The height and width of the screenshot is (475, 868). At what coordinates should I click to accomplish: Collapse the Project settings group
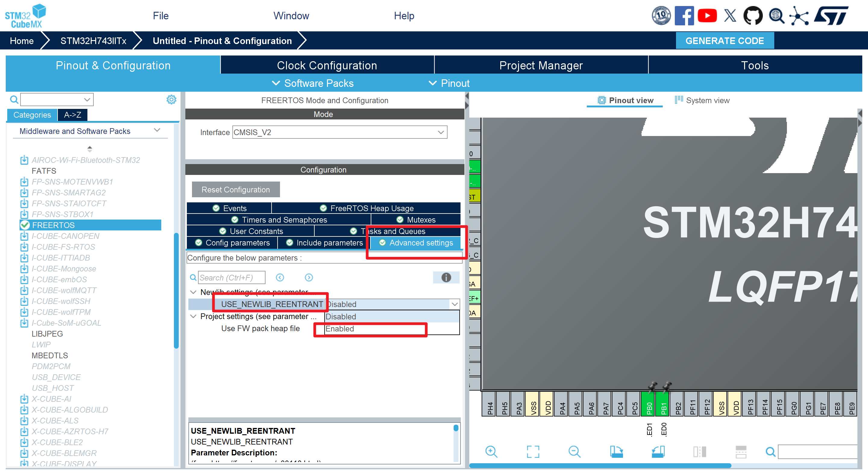[x=193, y=316]
